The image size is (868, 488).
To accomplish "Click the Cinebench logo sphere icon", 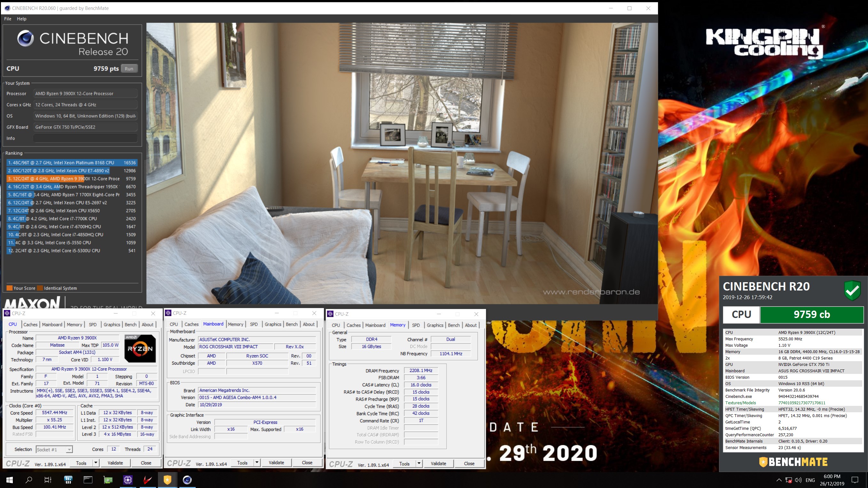I will tap(26, 38).
